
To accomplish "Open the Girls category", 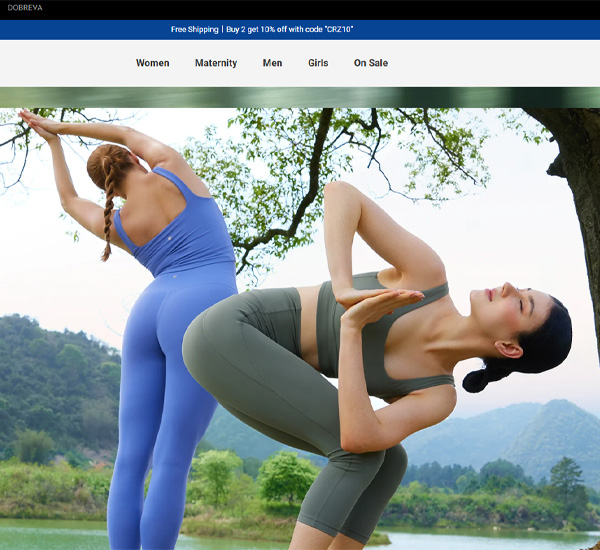I will 318,63.
